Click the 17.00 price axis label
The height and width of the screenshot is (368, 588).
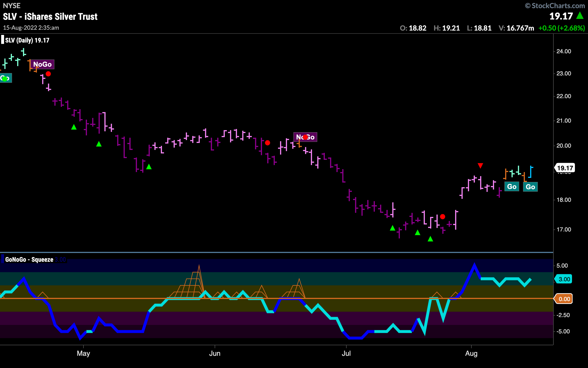pyautogui.click(x=564, y=229)
